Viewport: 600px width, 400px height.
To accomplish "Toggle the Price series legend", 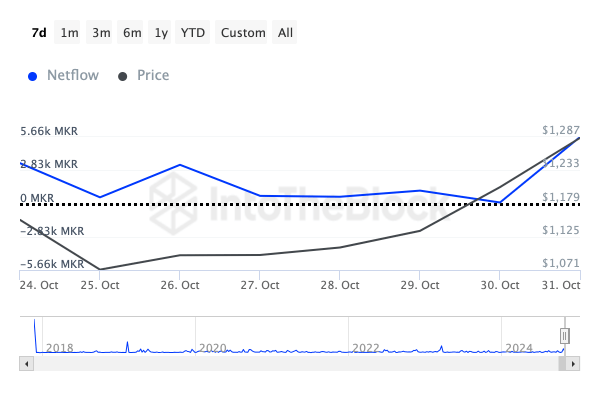I will pos(153,75).
